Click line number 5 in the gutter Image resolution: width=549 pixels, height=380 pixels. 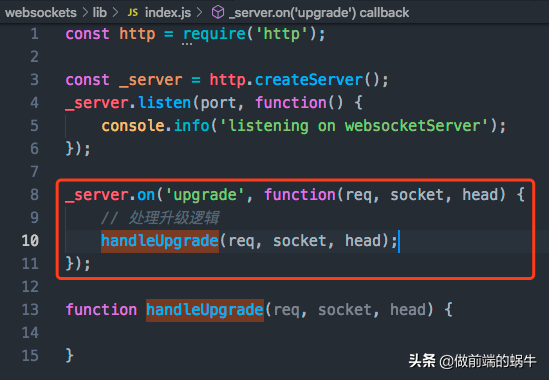click(x=34, y=126)
